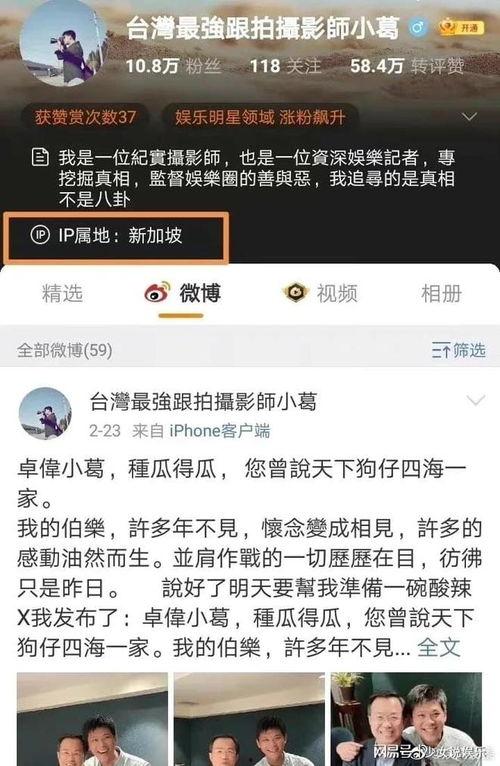Open the 118 关注 following list
This screenshot has height=766, width=500.
tap(285, 65)
